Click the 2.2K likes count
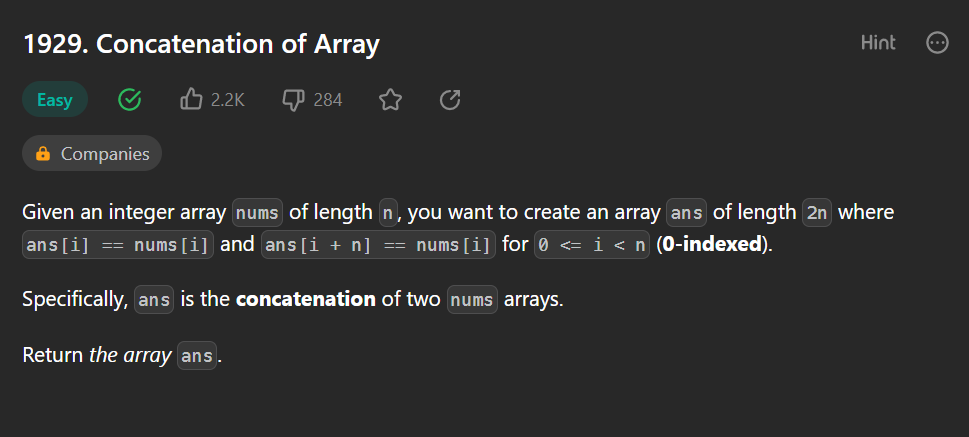Viewport: 969px width, 437px height. tap(227, 100)
